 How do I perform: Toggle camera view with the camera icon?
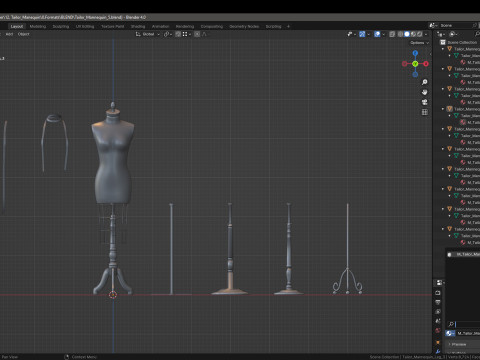click(425, 102)
